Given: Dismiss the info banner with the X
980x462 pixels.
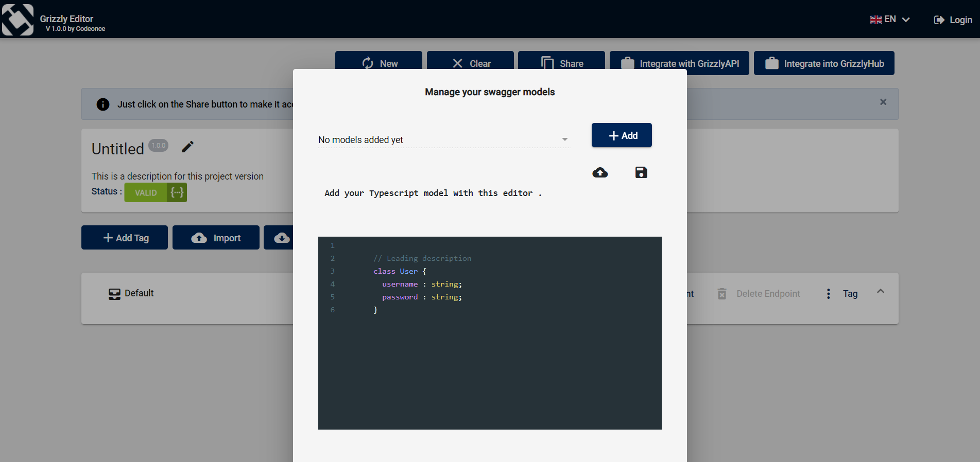Looking at the screenshot, I should pos(883,102).
